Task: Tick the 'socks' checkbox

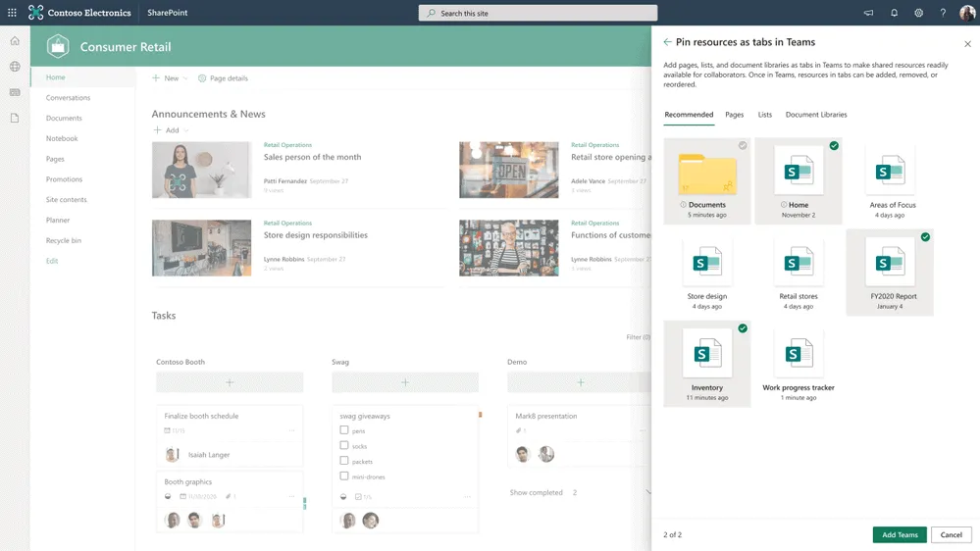Action: click(344, 445)
